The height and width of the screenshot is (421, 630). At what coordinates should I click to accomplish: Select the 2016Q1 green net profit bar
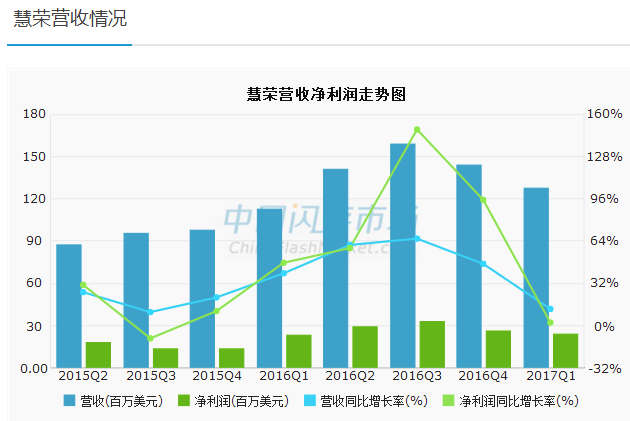[x=299, y=352]
